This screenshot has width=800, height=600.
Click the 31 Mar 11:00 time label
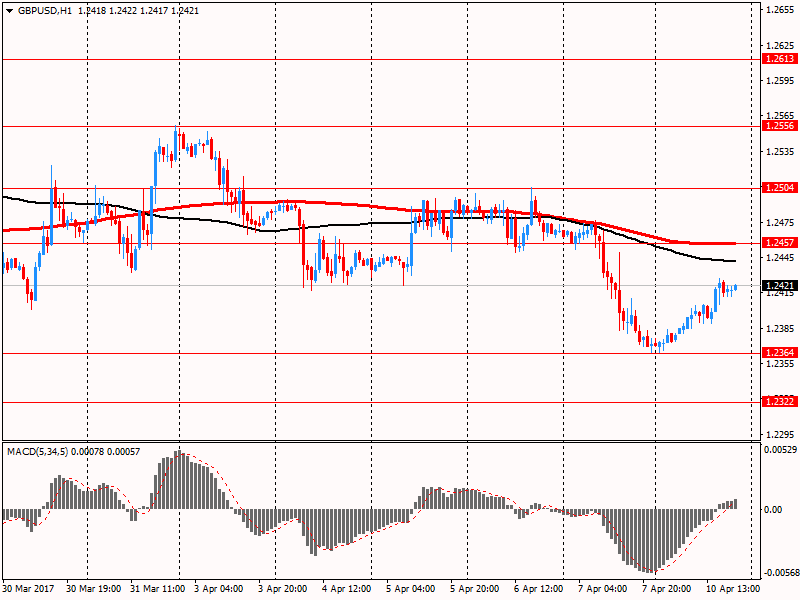[157, 589]
